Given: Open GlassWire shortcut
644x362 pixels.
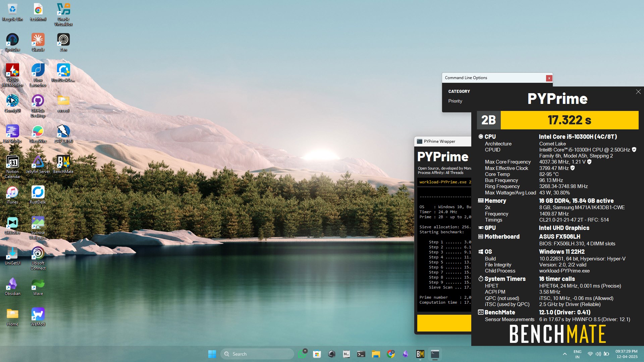Looking at the screenshot, I should [x=38, y=134].
